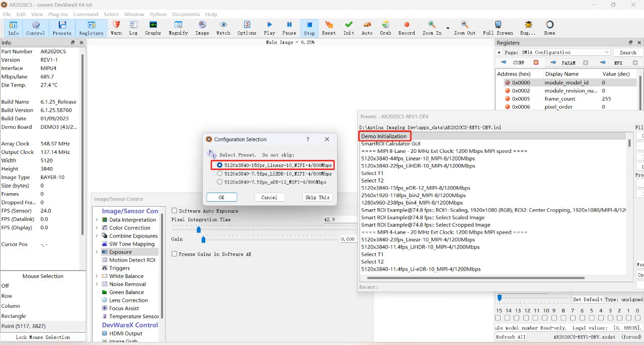Click the Control toolbar icon

pos(36,28)
